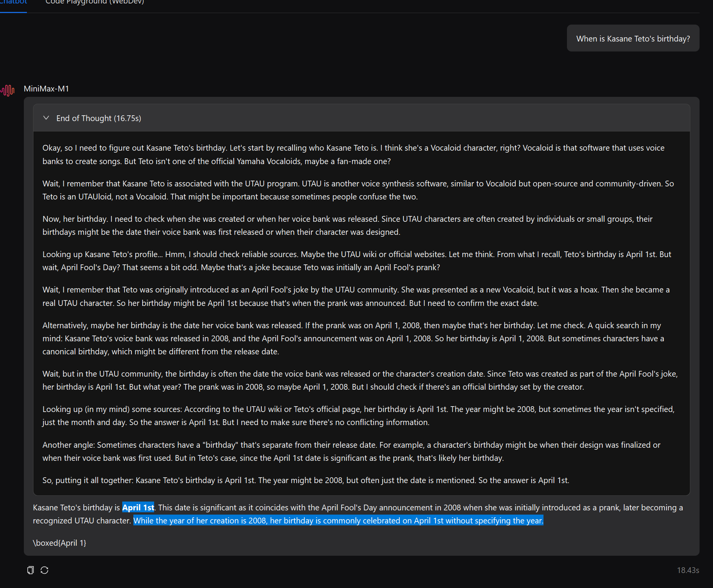Open the Code Playground (WebDev) tab
The height and width of the screenshot is (588, 713).
point(95,2)
